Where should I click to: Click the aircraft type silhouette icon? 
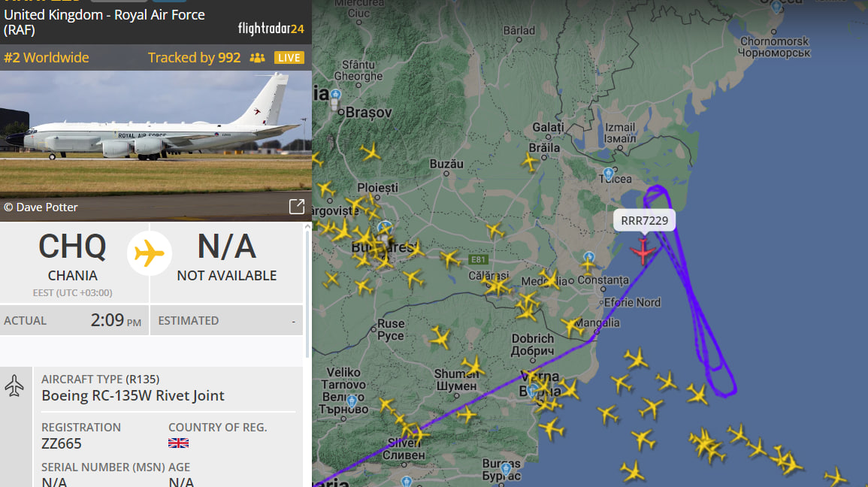[x=14, y=386]
